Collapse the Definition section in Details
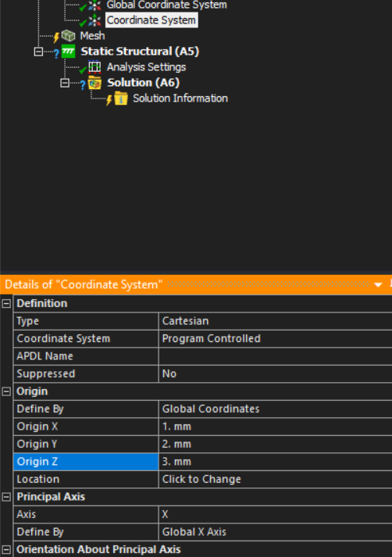The height and width of the screenshot is (557, 392). pyautogui.click(x=6, y=303)
